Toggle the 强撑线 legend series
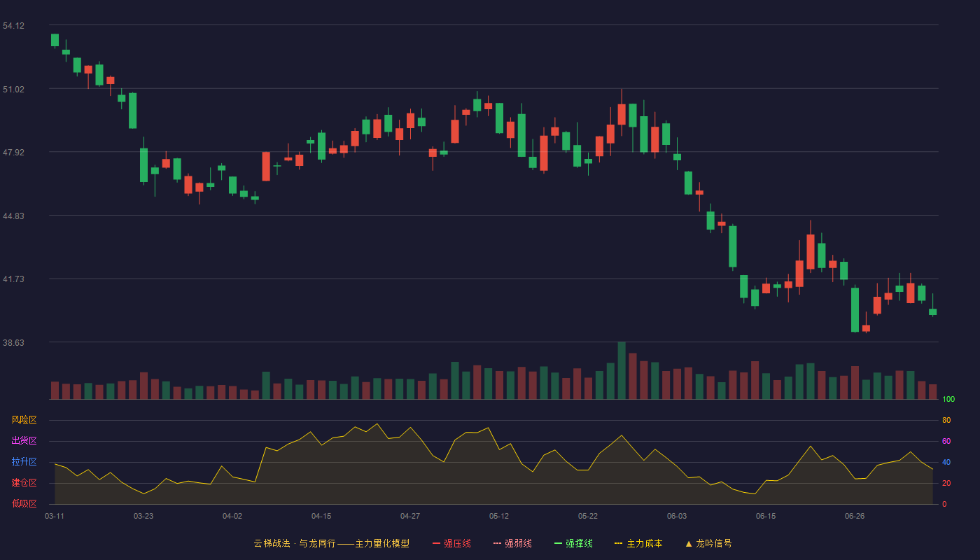980x560 pixels. tap(573, 543)
